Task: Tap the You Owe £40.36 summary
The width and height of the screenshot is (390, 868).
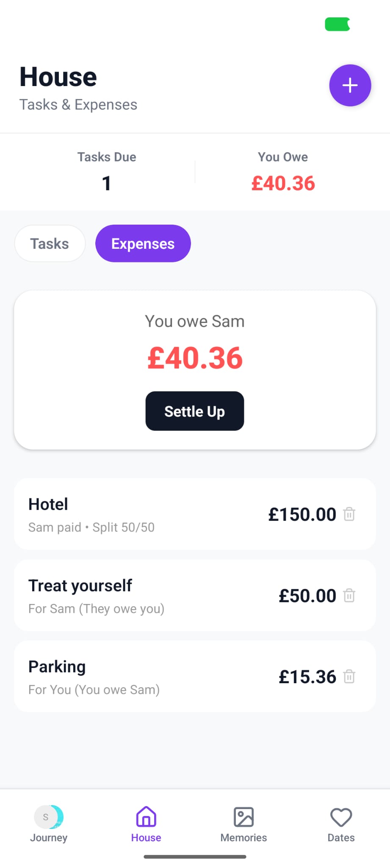Action: click(283, 183)
